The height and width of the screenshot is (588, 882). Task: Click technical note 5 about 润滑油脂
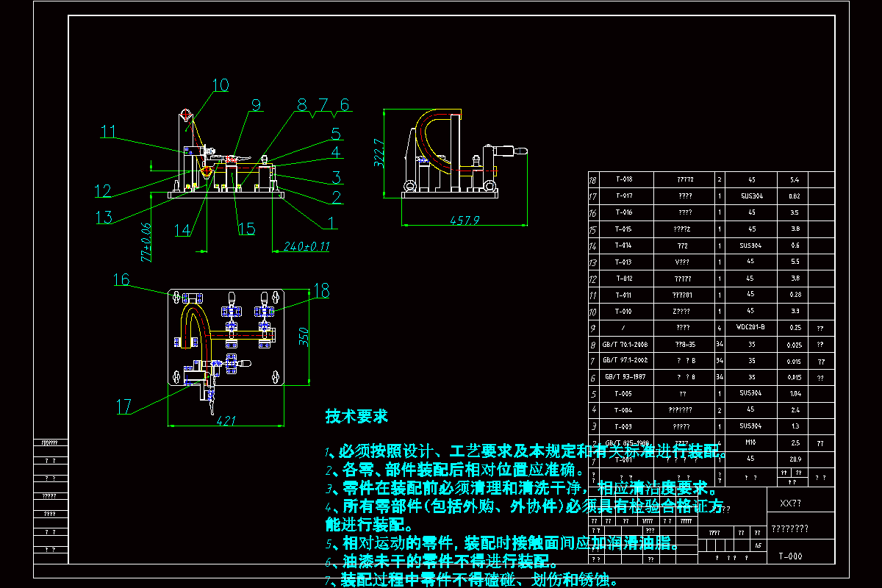502,543
